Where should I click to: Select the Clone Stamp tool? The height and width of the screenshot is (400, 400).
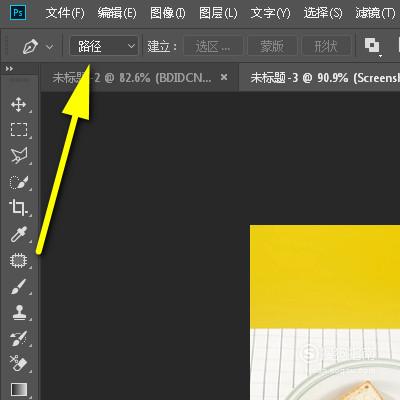coord(19,312)
